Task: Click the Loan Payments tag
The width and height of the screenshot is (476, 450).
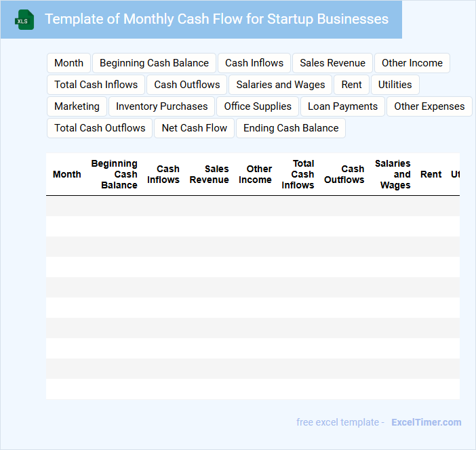Action: point(342,106)
